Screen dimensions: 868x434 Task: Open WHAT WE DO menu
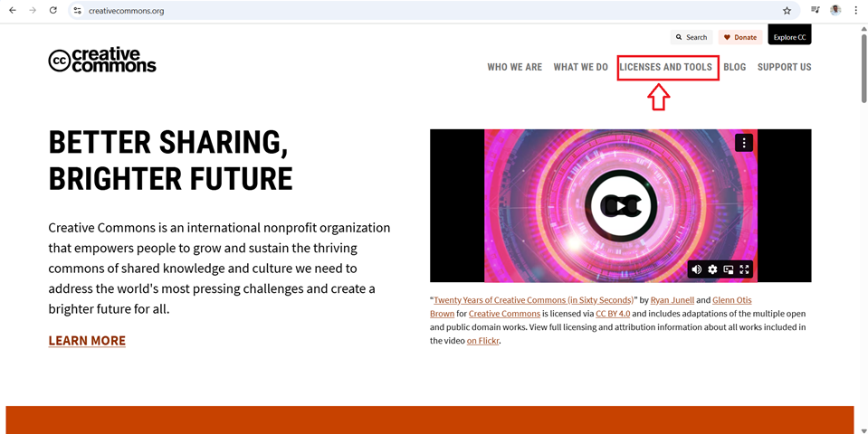581,67
